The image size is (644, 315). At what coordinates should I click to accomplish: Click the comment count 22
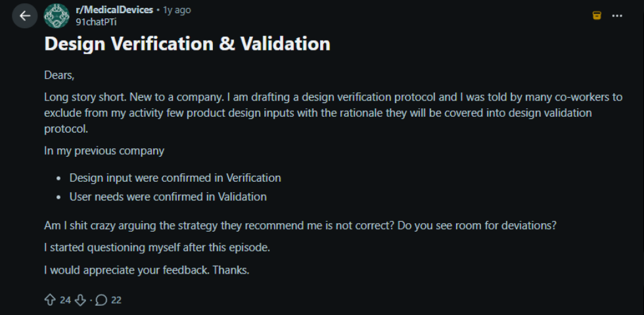[116, 300]
